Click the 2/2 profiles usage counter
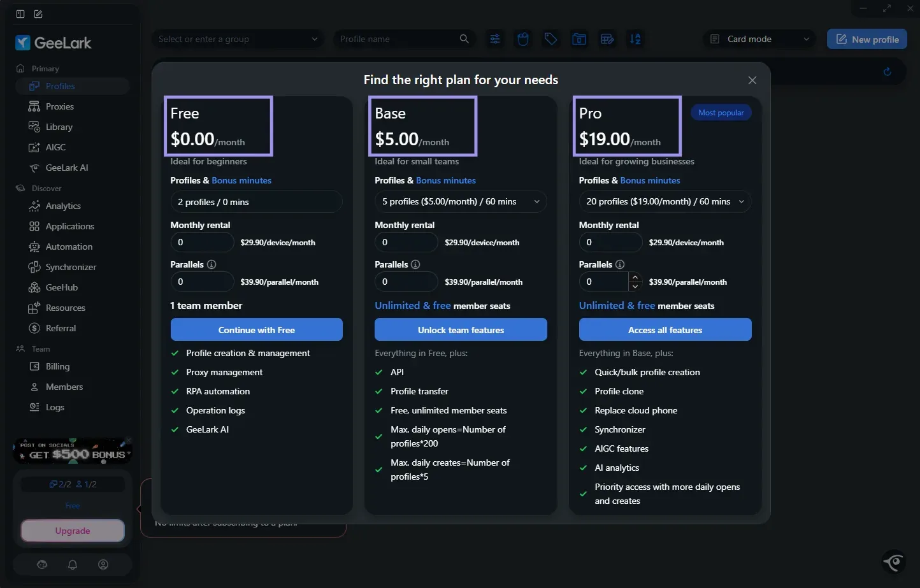This screenshot has height=588, width=920. point(61,484)
